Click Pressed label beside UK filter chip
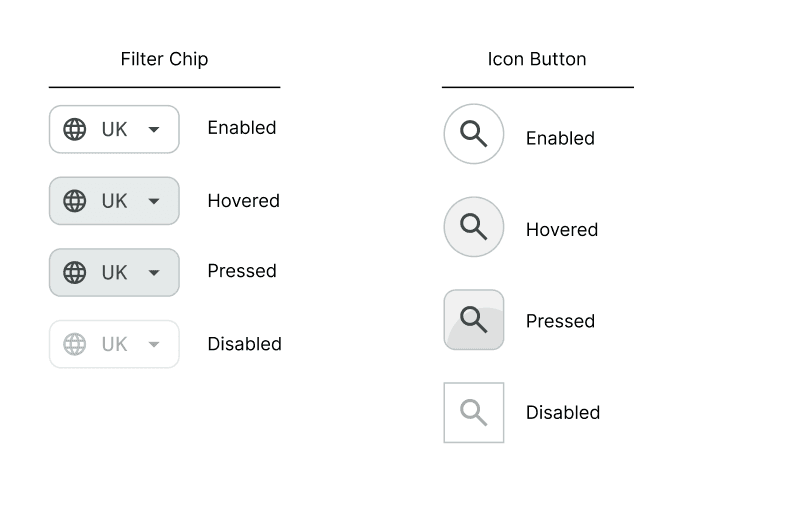The height and width of the screenshot is (510, 810). coord(242,271)
